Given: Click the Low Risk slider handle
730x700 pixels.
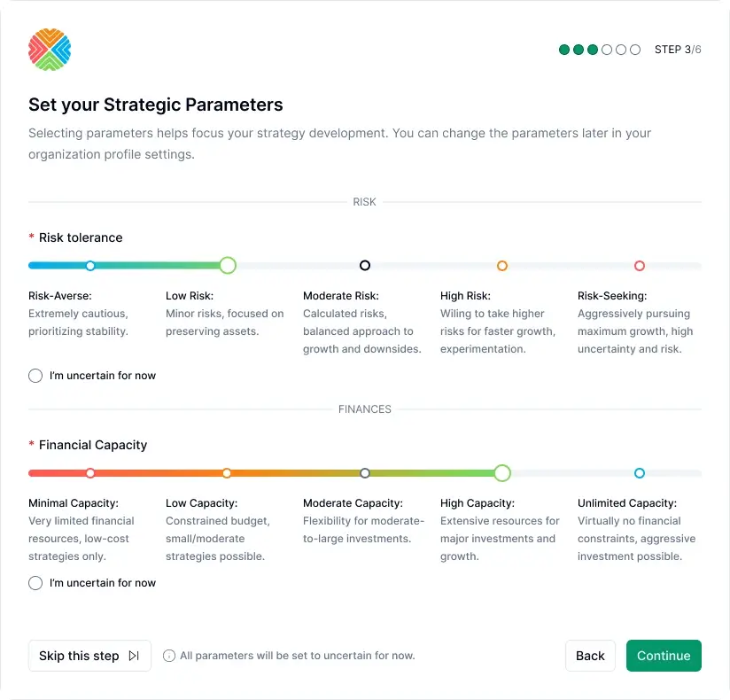Looking at the screenshot, I should [x=228, y=266].
